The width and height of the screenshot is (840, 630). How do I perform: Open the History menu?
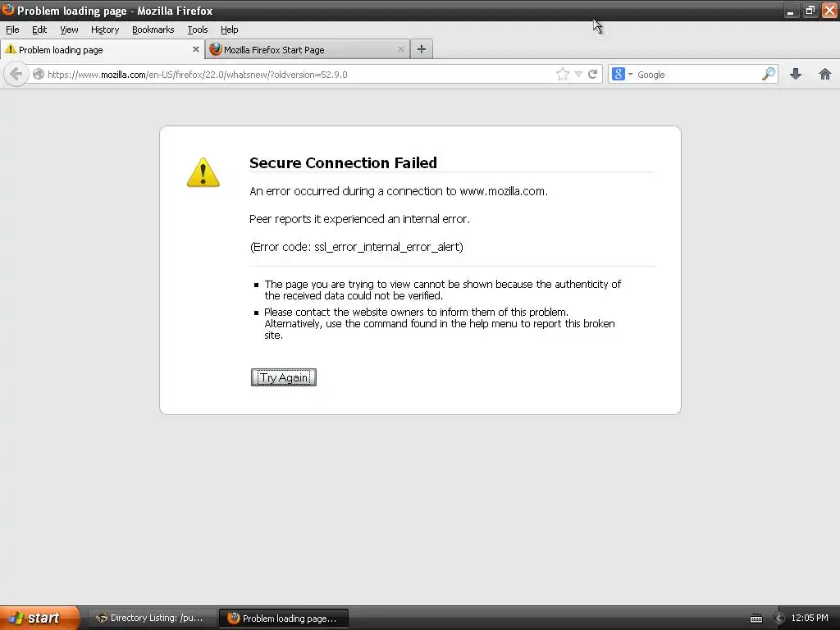[104, 30]
